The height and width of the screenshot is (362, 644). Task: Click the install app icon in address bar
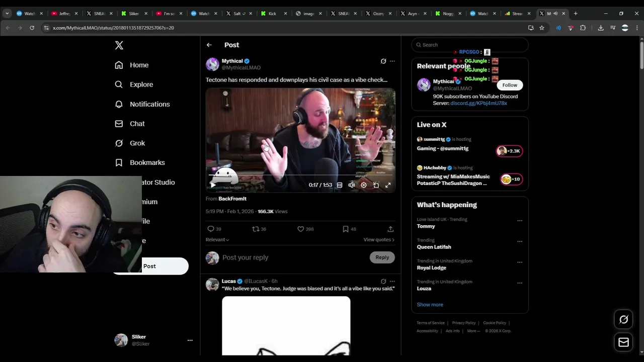(531, 28)
